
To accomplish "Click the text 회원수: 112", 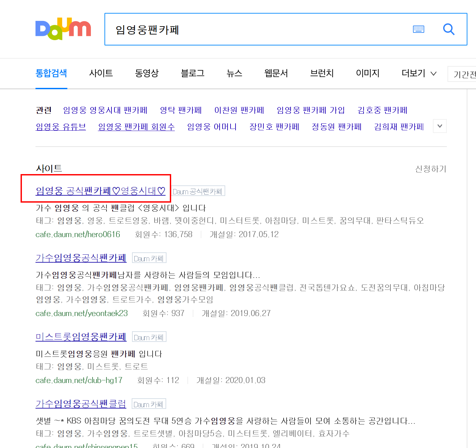I will point(158,380).
